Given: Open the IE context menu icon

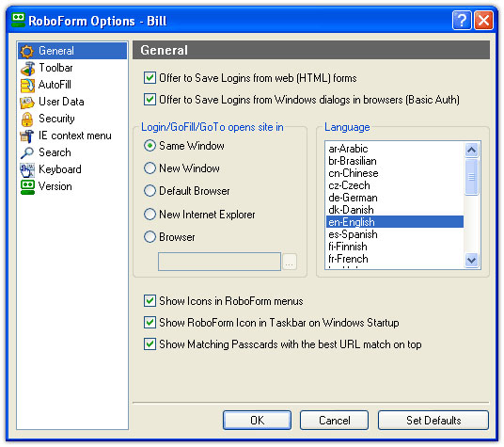Looking at the screenshot, I should point(27,136).
